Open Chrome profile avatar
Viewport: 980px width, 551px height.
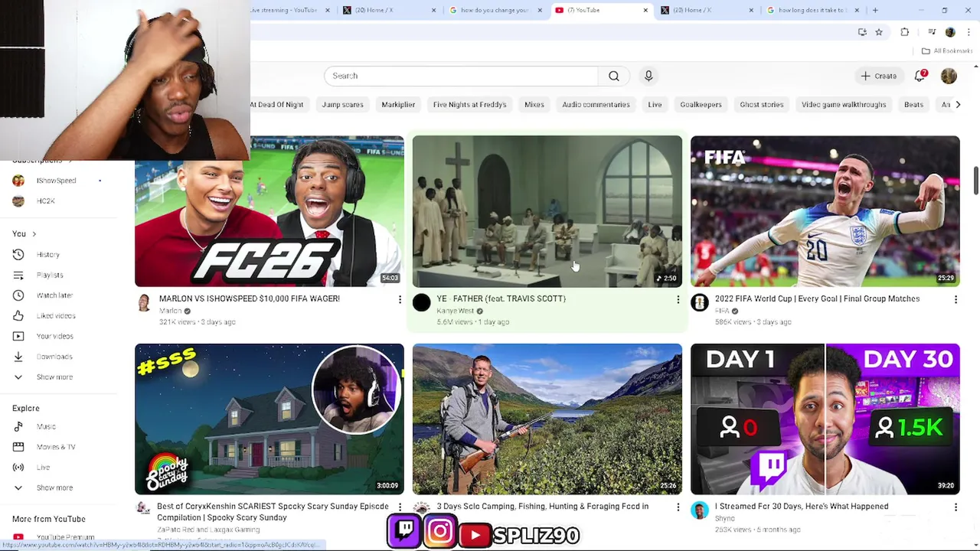950,32
